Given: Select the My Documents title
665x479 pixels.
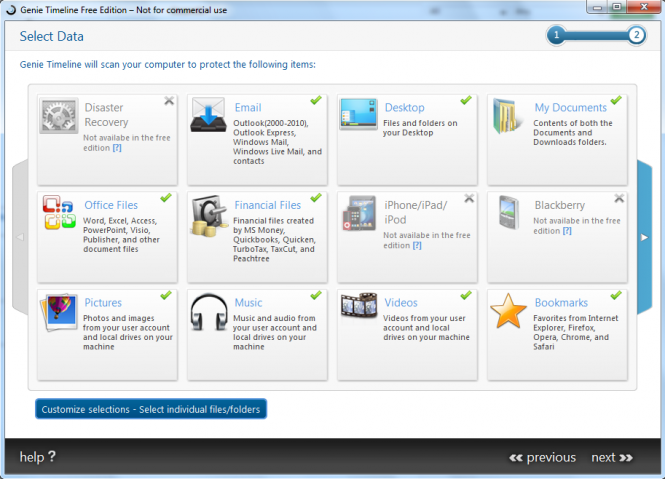Looking at the screenshot, I should 570,108.
